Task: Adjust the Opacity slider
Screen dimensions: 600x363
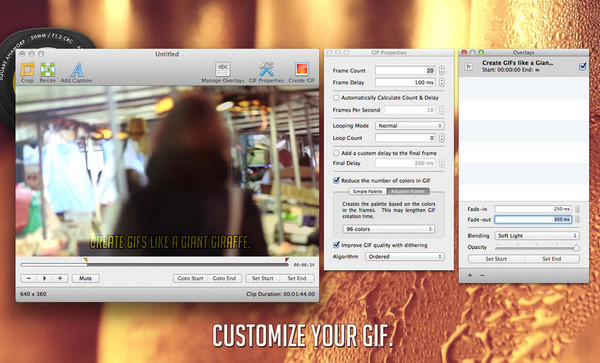Action: click(x=537, y=248)
